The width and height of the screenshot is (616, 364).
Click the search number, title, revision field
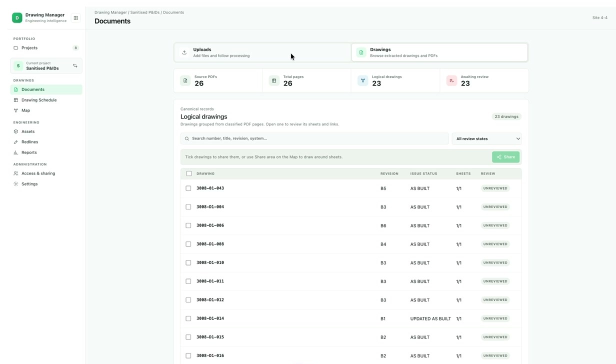click(314, 138)
